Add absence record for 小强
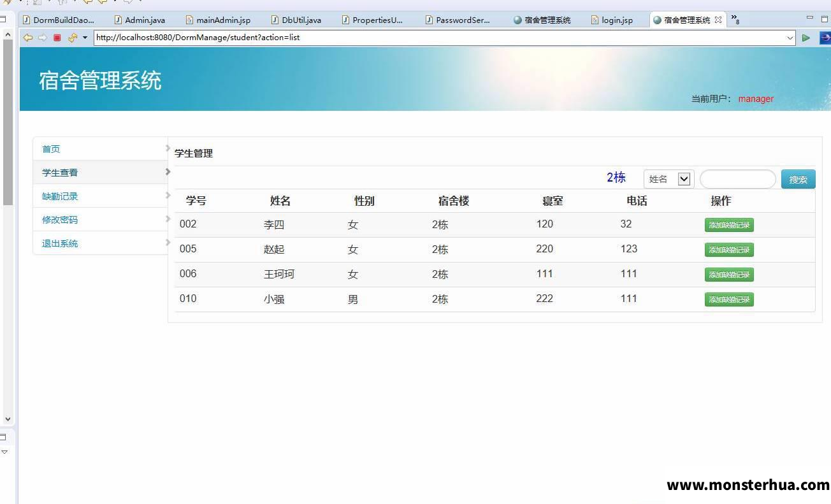This screenshot has height=504, width=831. [x=729, y=299]
